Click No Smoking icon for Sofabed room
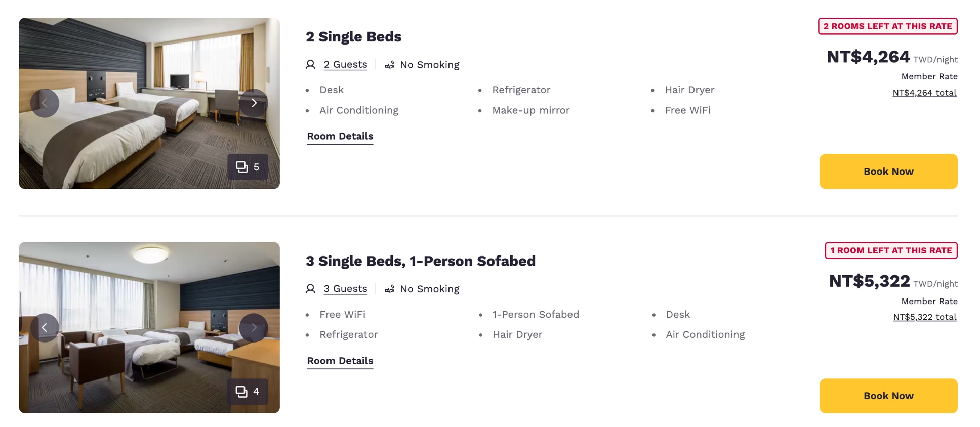980x427 pixels. 389,289
